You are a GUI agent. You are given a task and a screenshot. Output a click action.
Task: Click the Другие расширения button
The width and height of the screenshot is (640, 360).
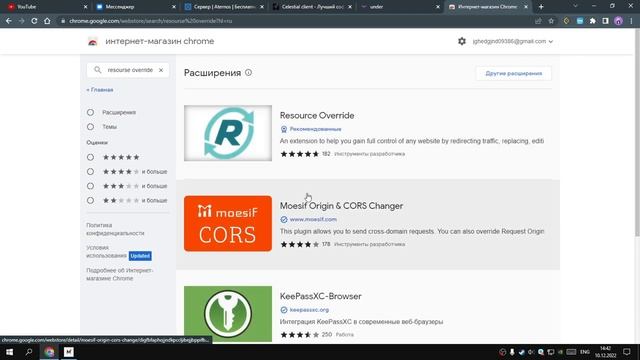click(x=513, y=73)
